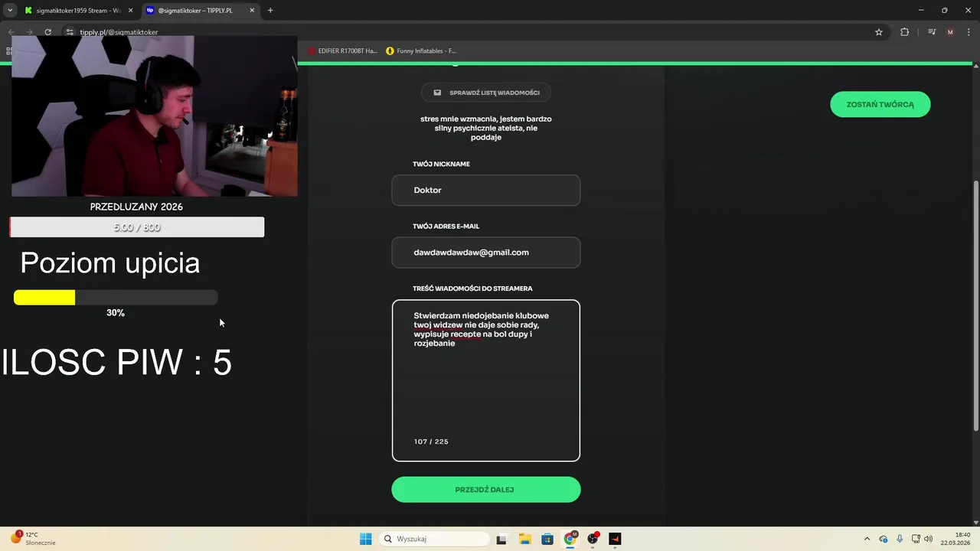This screenshot has width=980, height=551.
Task: Click the cloud sync tray icon
Action: (884, 539)
